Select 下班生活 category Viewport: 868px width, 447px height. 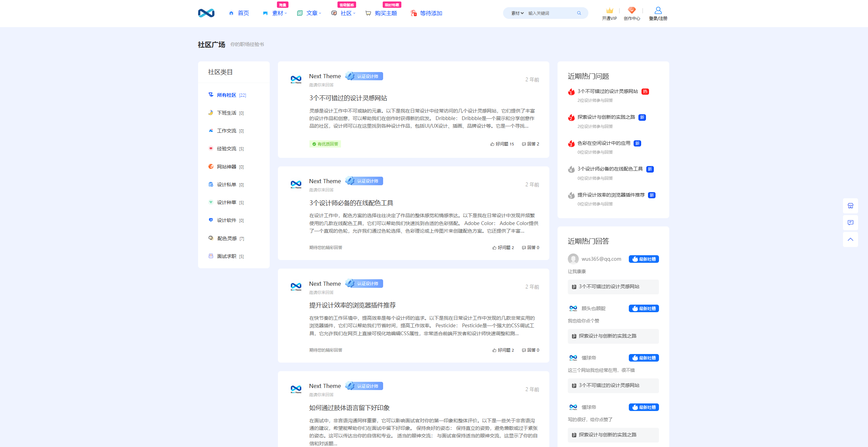226,113
